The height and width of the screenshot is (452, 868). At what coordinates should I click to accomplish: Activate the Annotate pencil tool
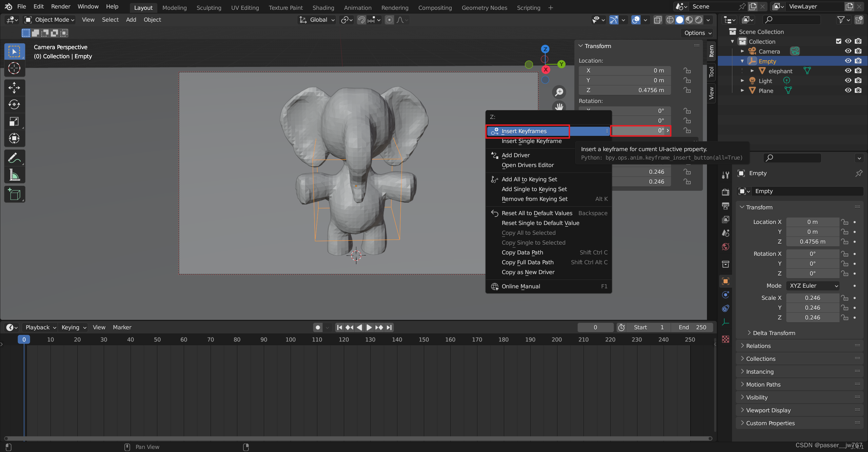(x=14, y=158)
